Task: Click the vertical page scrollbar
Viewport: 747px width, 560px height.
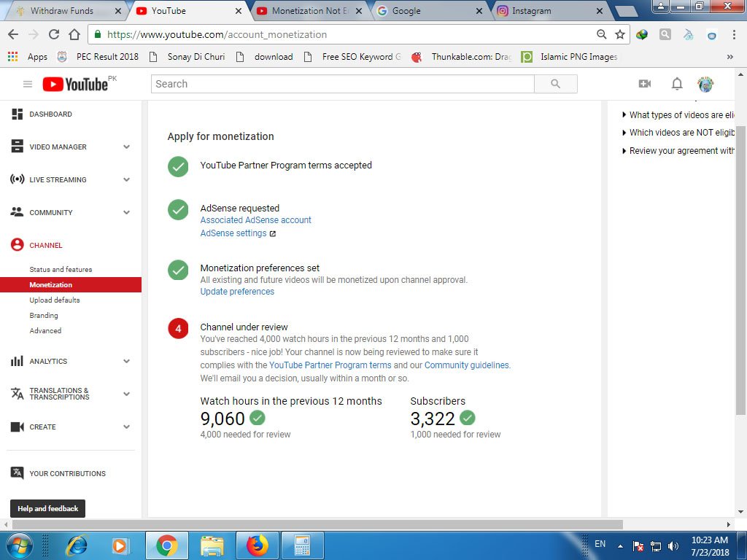Action: pyautogui.click(x=740, y=269)
